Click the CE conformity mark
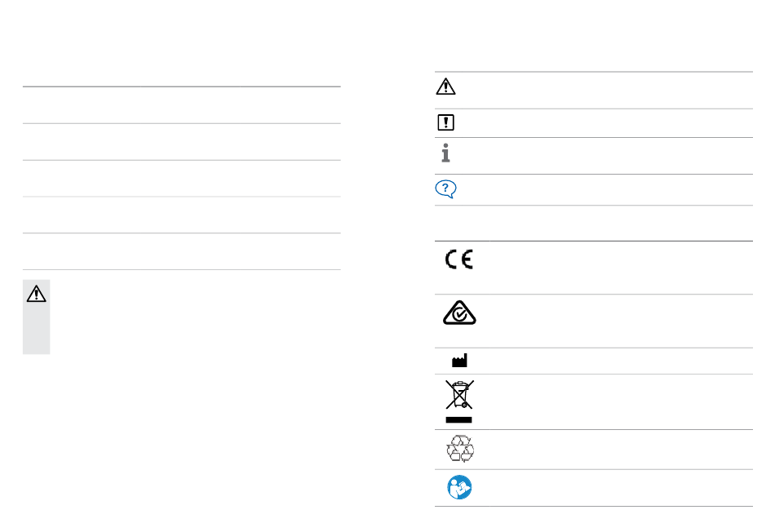Image resolution: width=775 pixels, height=532 pixels. (x=459, y=259)
